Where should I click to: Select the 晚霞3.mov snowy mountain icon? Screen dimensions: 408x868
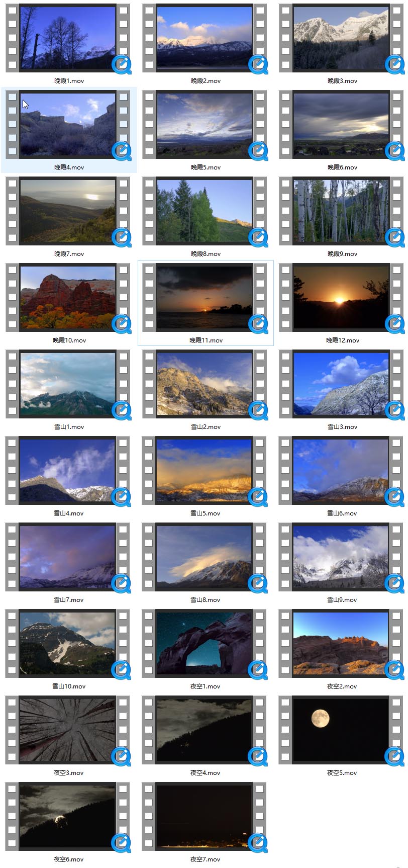(341, 38)
